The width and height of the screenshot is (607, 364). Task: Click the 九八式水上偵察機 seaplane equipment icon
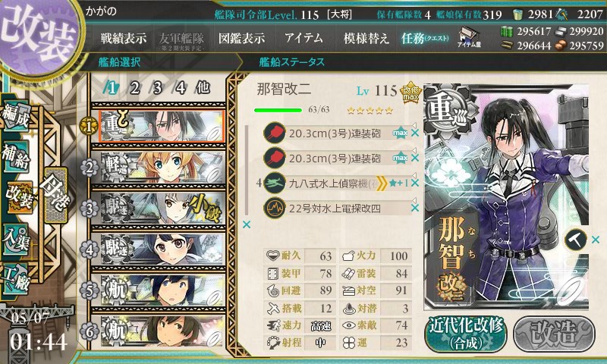275,183
